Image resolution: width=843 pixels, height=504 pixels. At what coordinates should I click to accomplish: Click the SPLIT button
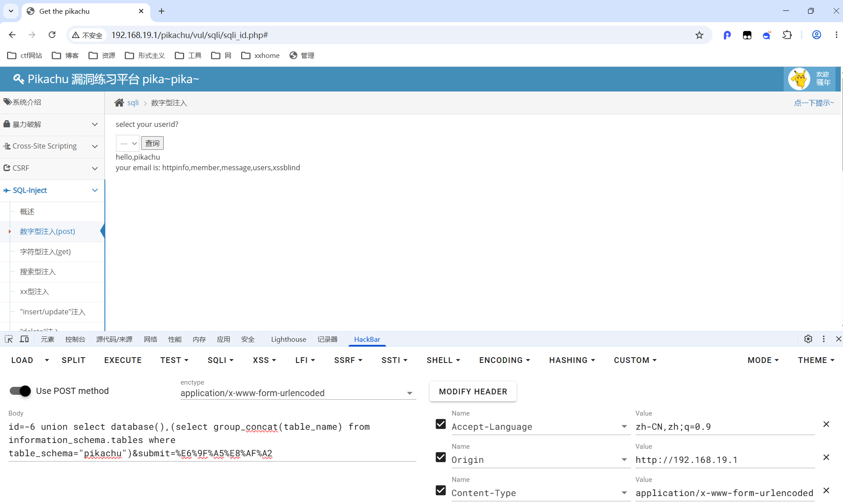pos(73,360)
